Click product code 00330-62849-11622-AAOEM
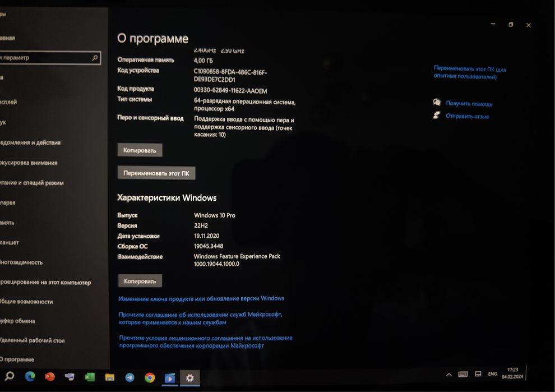 pyautogui.click(x=230, y=91)
